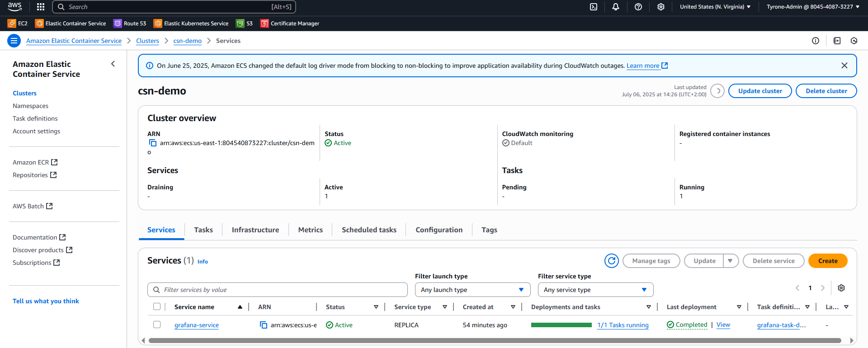Switch to the Configuration tab
The image size is (868, 348).
(439, 230)
